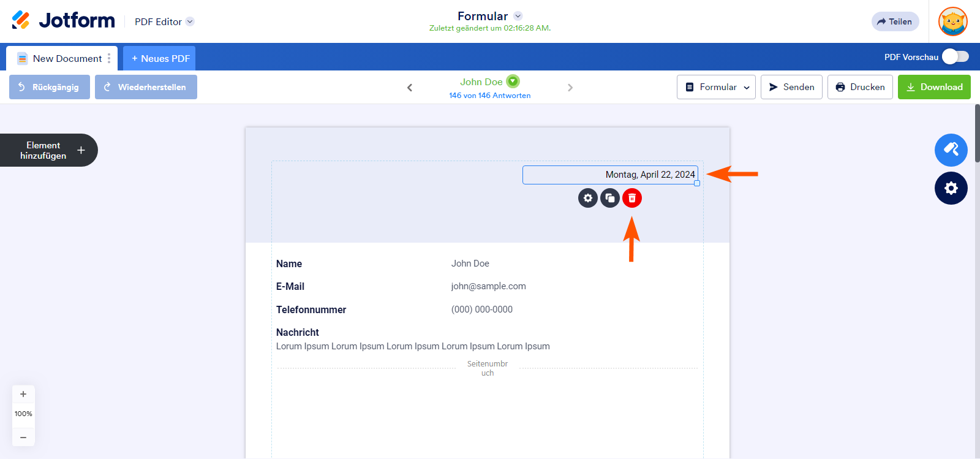Image resolution: width=980 pixels, height=459 pixels.
Task: Click the Teilen share button
Action: 895,21
